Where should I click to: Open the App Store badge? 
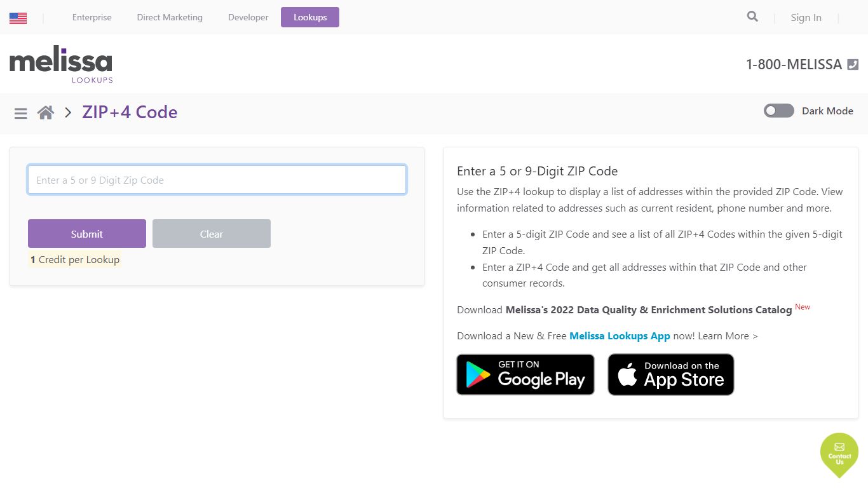[x=671, y=374]
